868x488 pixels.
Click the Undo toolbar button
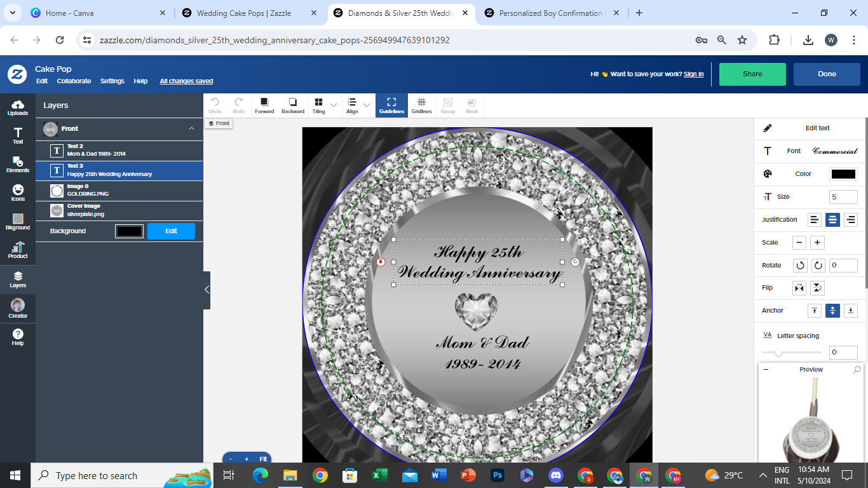pyautogui.click(x=215, y=105)
